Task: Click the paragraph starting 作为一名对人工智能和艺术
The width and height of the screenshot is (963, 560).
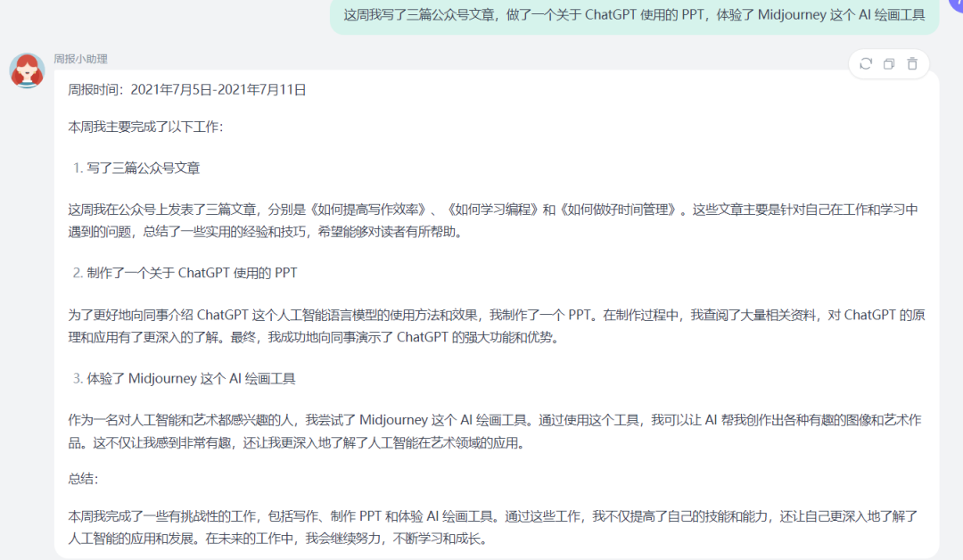Action: (494, 431)
